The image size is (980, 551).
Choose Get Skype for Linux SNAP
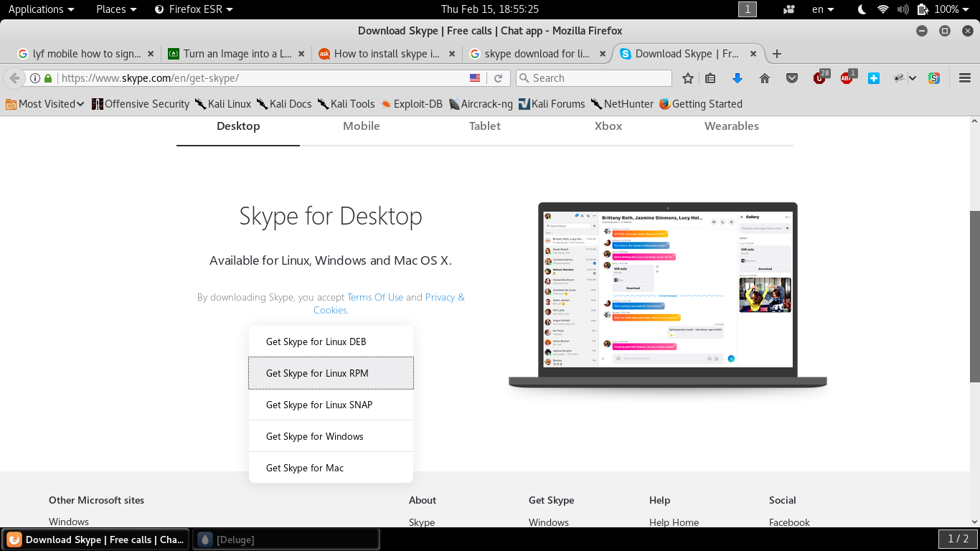tap(331, 405)
